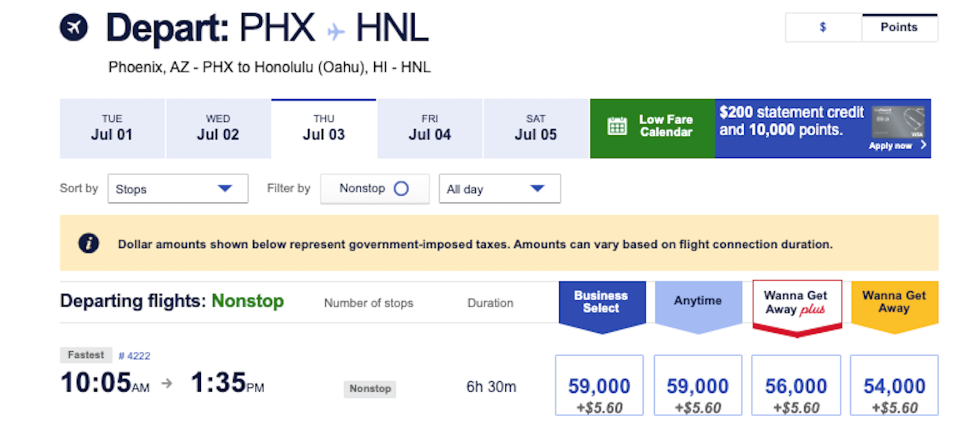This screenshot has width=980, height=432.
Task: Click the Fastest label on the flight
Action: (86, 355)
